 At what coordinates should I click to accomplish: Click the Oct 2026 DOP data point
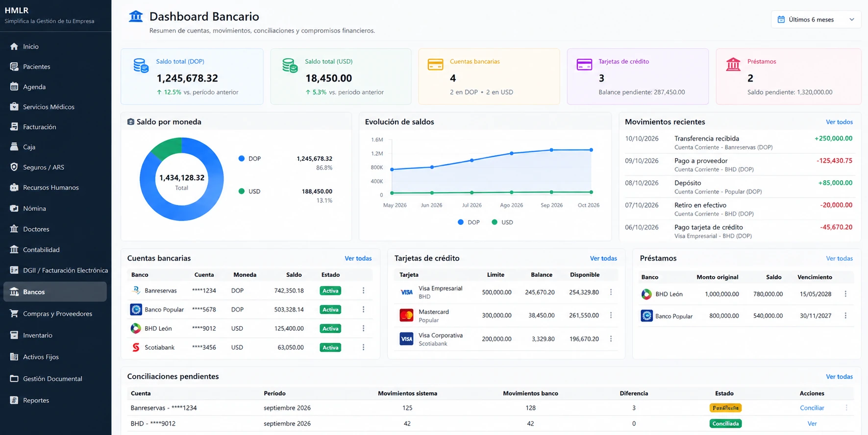(591, 150)
